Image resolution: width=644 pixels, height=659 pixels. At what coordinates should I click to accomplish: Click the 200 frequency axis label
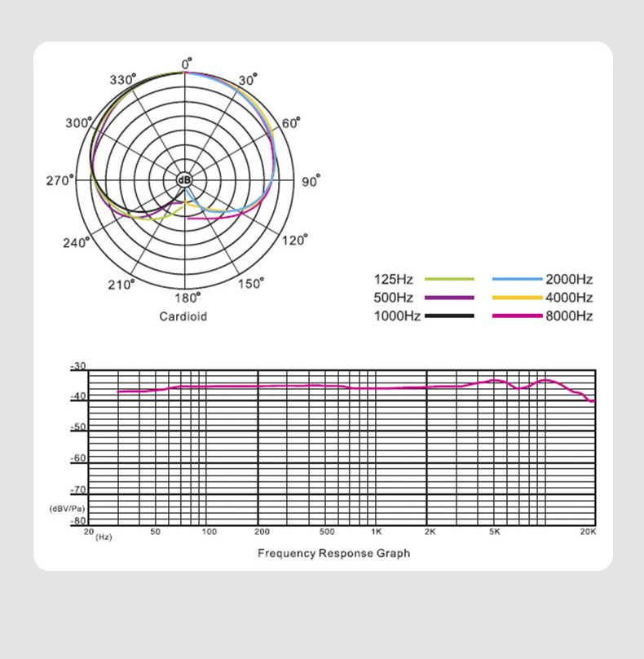point(262,532)
